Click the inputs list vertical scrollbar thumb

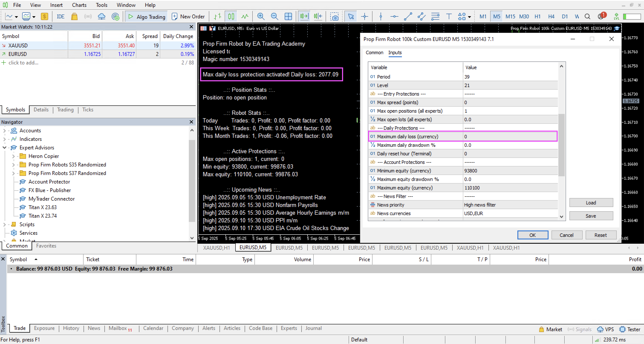(562, 145)
